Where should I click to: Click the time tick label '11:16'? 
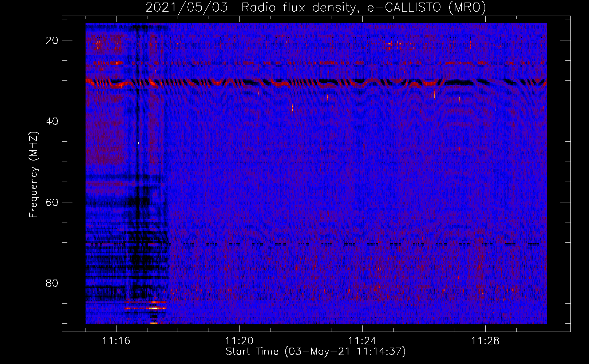(x=116, y=341)
